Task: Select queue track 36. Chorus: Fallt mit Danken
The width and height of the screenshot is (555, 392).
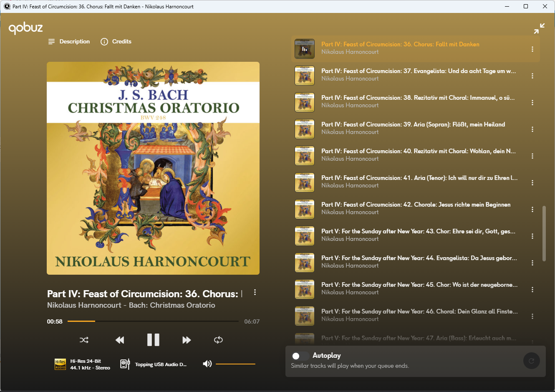Action: tap(400, 44)
